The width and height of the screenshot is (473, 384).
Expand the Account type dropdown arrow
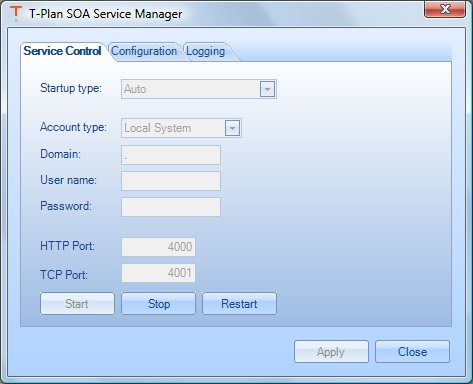(x=232, y=128)
